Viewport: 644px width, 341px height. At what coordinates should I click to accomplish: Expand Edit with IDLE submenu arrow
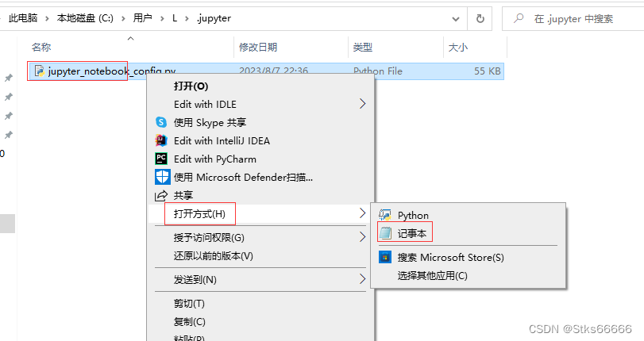click(x=362, y=104)
